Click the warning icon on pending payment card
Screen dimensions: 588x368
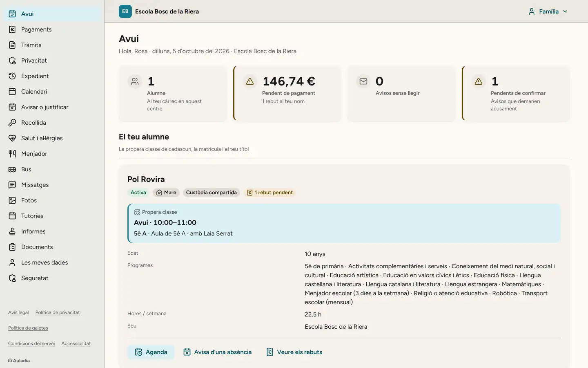coord(250,81)
